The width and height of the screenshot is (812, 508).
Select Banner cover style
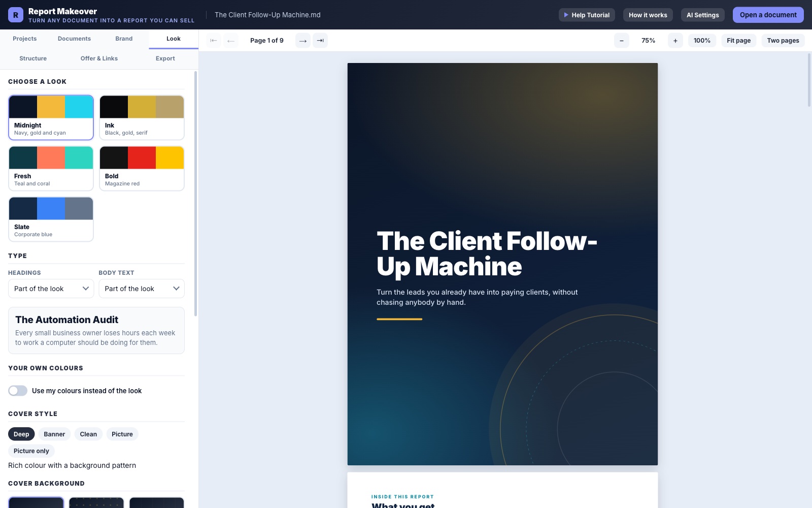pyautogui.click(x=54, y=434)
